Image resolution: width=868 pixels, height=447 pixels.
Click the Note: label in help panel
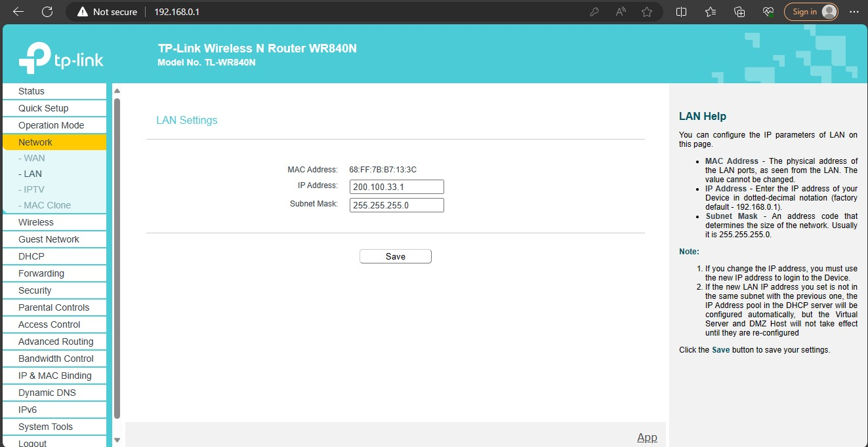coord(689,252)
